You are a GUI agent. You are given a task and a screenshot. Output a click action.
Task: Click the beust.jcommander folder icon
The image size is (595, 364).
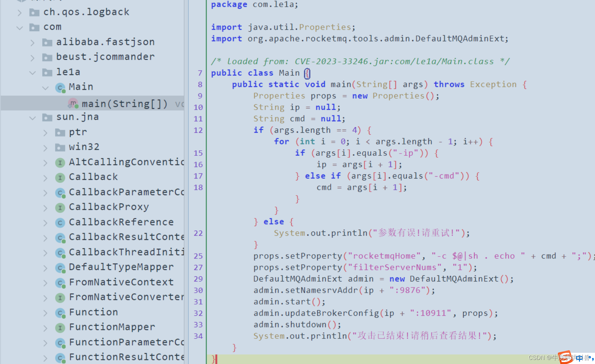[47, 58]
